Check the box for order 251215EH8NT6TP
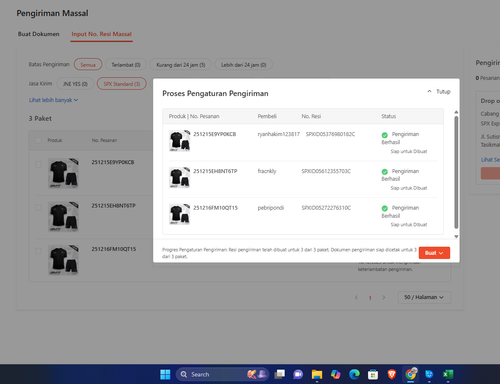The height and width of the screenshot is (384, 500). (38, 207)
